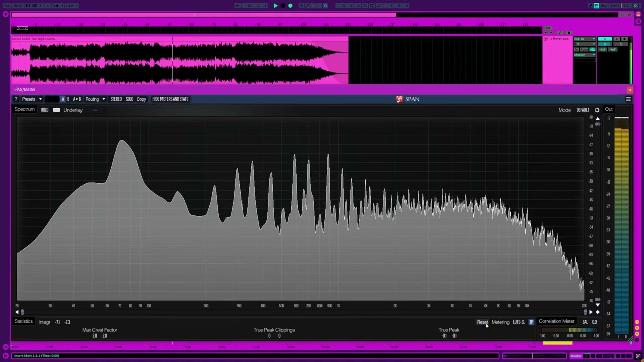Copy state with the A▸B button
This screenshot has width=644, height=362.
tap(77, 99)
